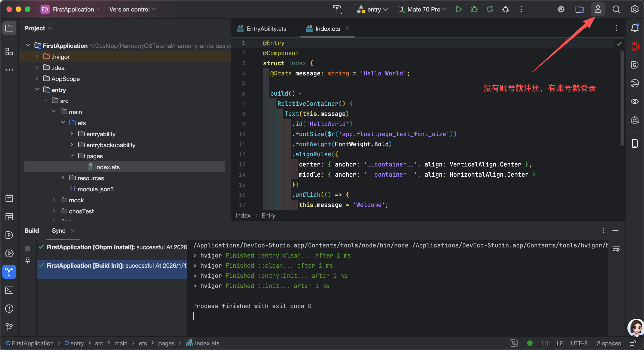Collapse the pages folder
The height and width of the screenshot is (350, 644).
72,156
